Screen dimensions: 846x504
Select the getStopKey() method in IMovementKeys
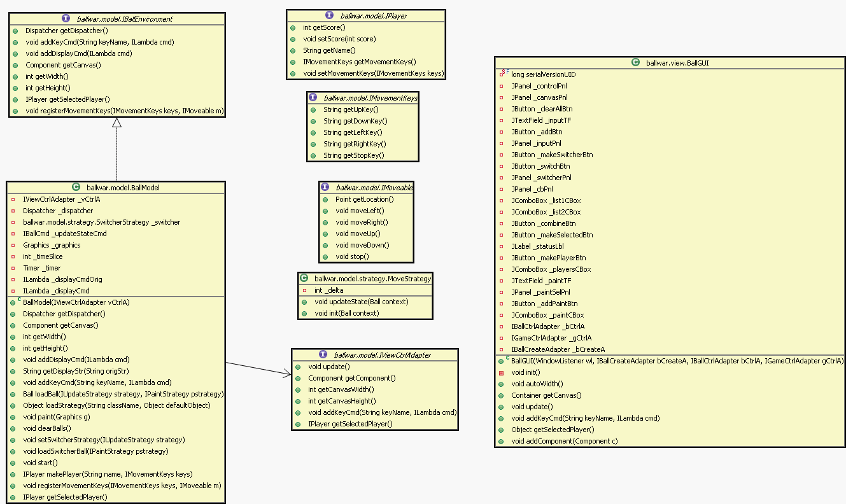click(353, 155)
